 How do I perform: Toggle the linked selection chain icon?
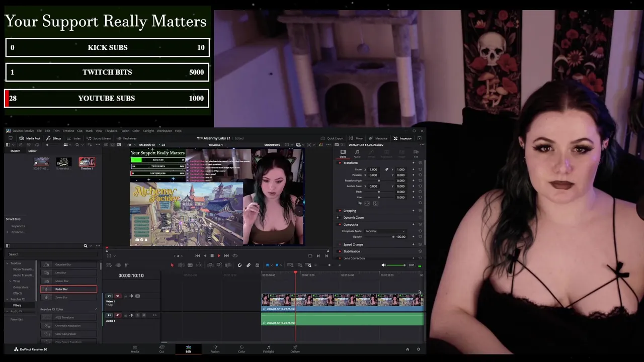[x=248, y=265]
